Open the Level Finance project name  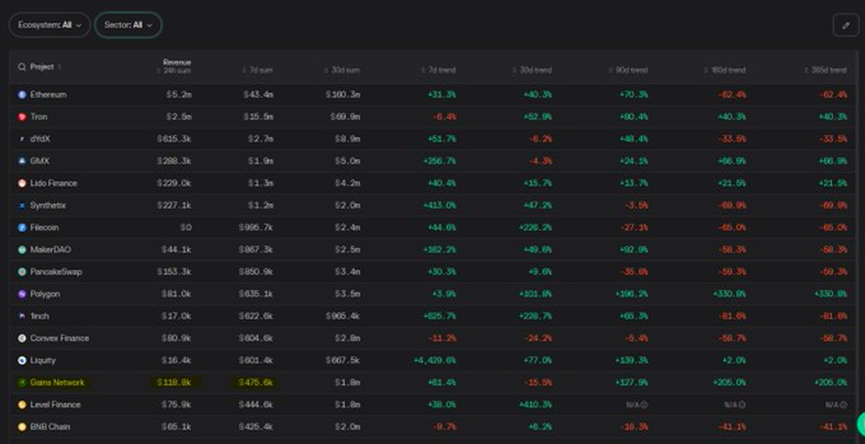tap(55, 404)
